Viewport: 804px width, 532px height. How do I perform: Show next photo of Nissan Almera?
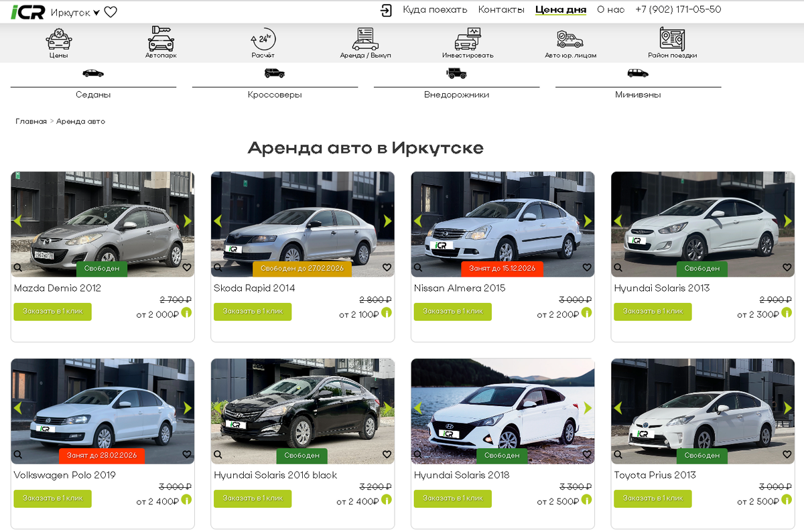click(588, 221)
